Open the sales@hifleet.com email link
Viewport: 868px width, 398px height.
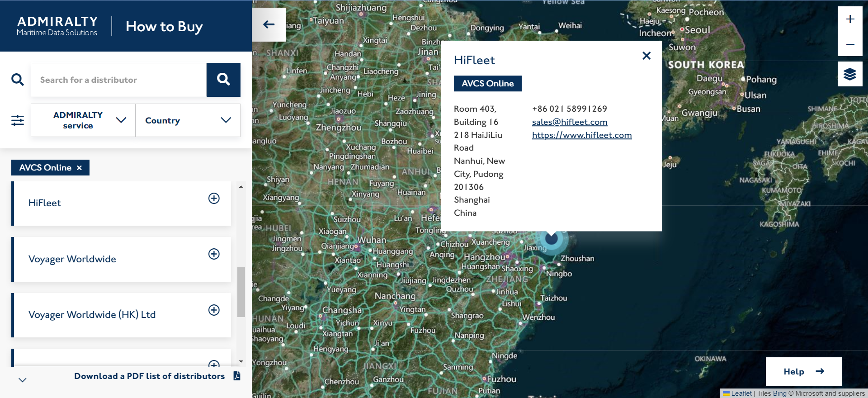coord(570,122)
